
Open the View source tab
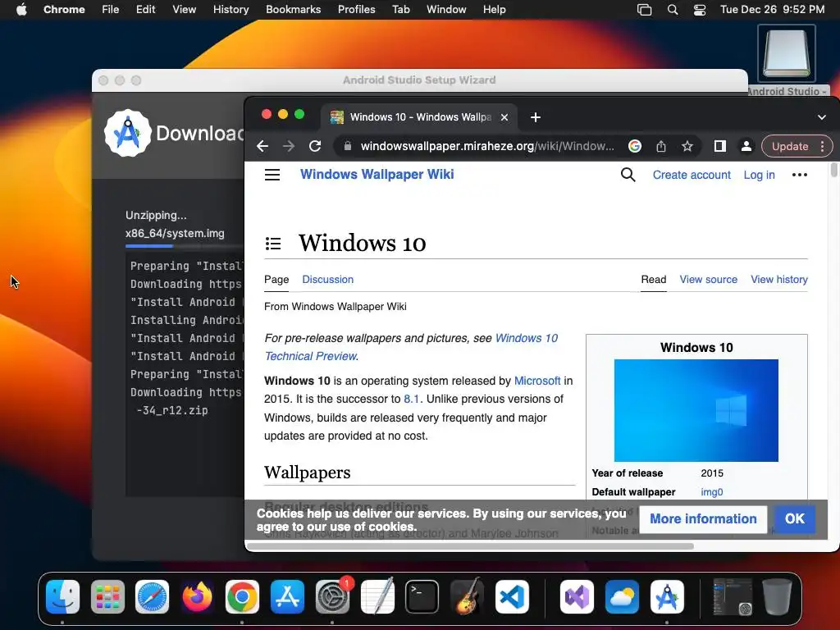(x=708, y=279)
